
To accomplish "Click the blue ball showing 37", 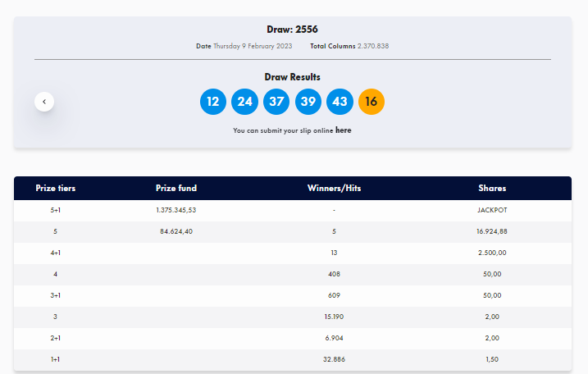I will pos(276,102).
